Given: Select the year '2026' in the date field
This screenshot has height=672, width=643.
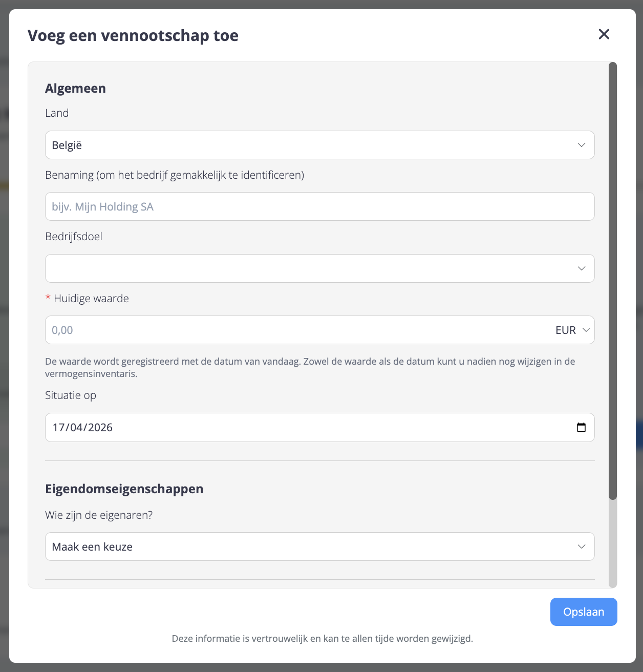Looking at the screenshot, I should pos(100,428).
